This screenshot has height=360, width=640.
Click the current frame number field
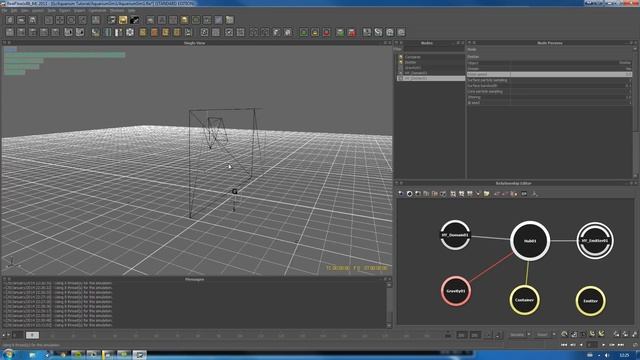click(x=591, y=345)
